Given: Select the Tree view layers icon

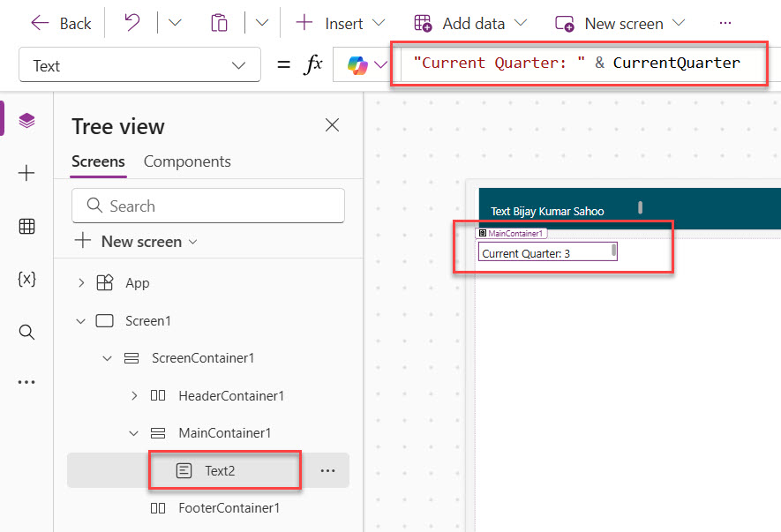Looking at the screenshot, I should (26, 120).
